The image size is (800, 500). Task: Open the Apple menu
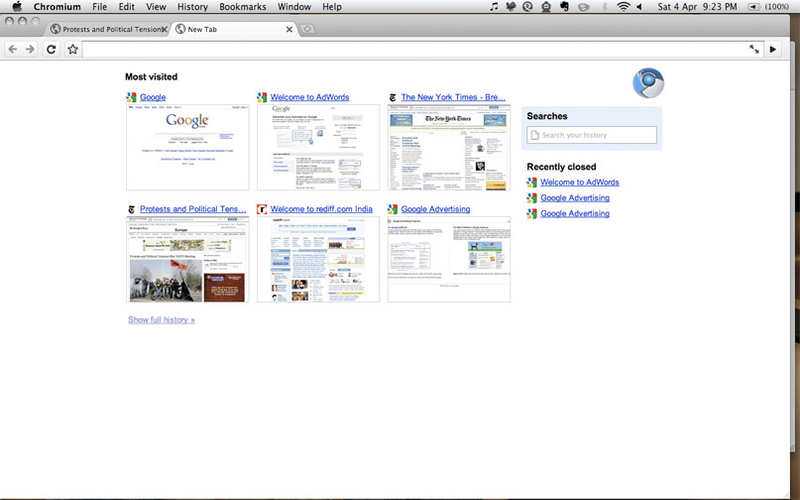tap(17, 7)
